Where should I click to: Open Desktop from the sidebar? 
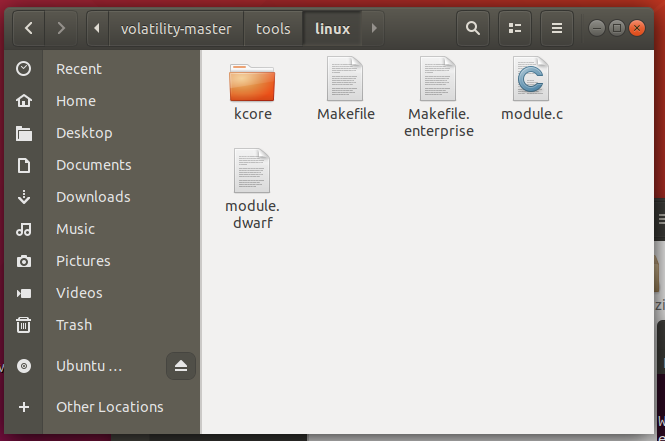pyautogui.click(x=84, y=133)
